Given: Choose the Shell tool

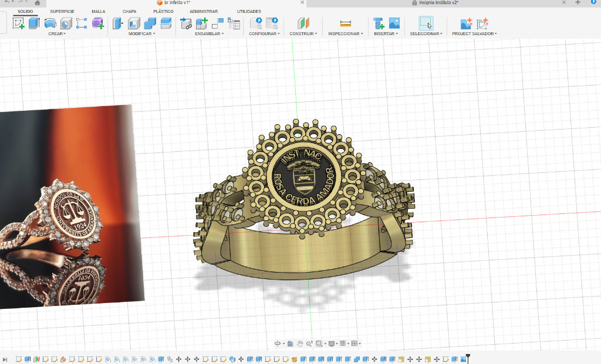Looking at the screenshot, I should 134,23.
